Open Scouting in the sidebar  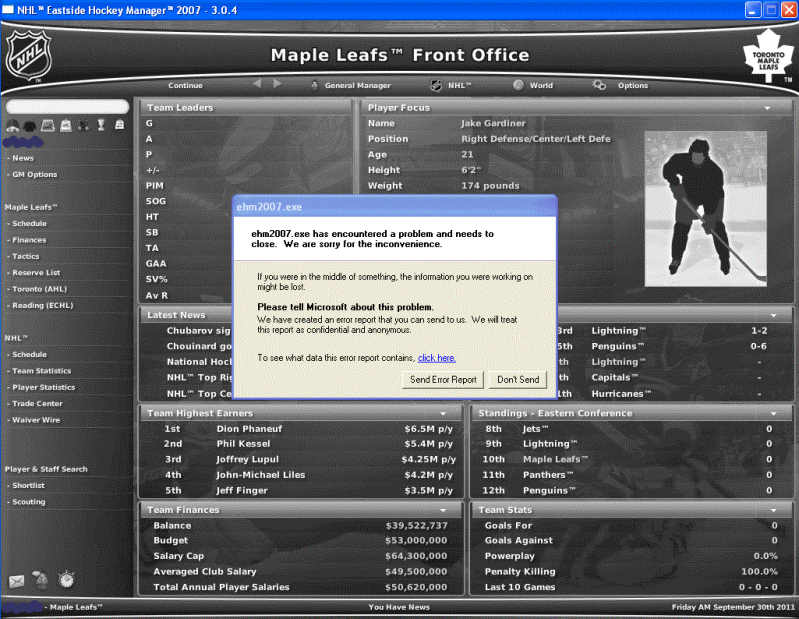click(29, 502)
